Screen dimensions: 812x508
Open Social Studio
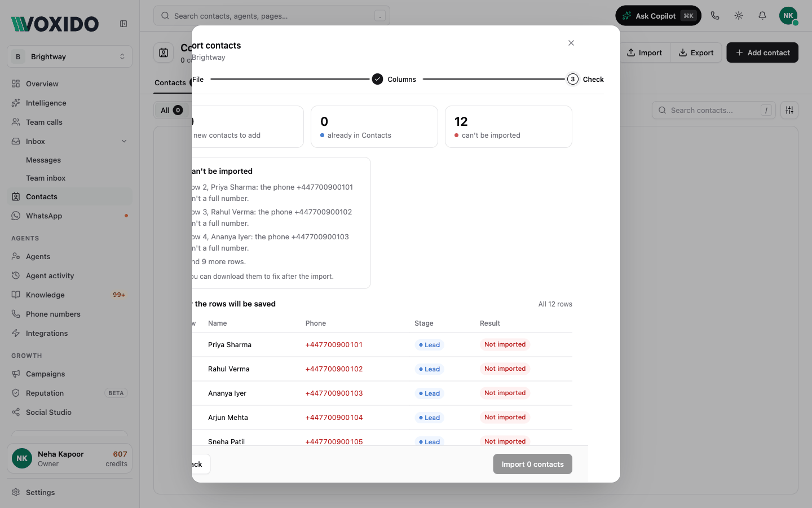pos(70,412)
